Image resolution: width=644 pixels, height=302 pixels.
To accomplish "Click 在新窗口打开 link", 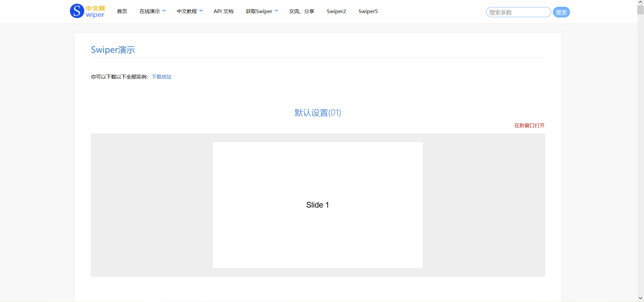I will coord(529,125).
